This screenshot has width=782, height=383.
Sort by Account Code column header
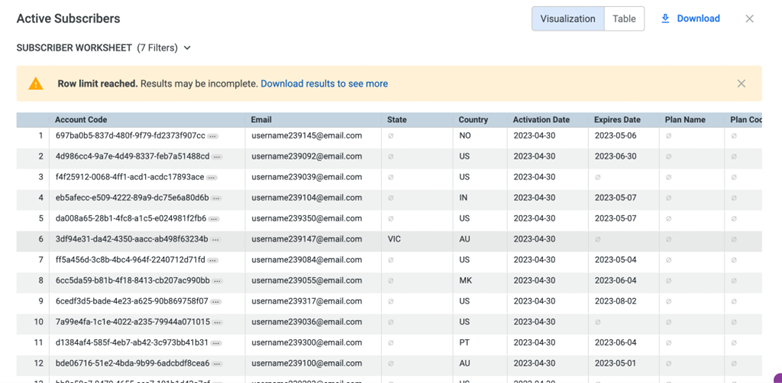[x=81, y=120]
